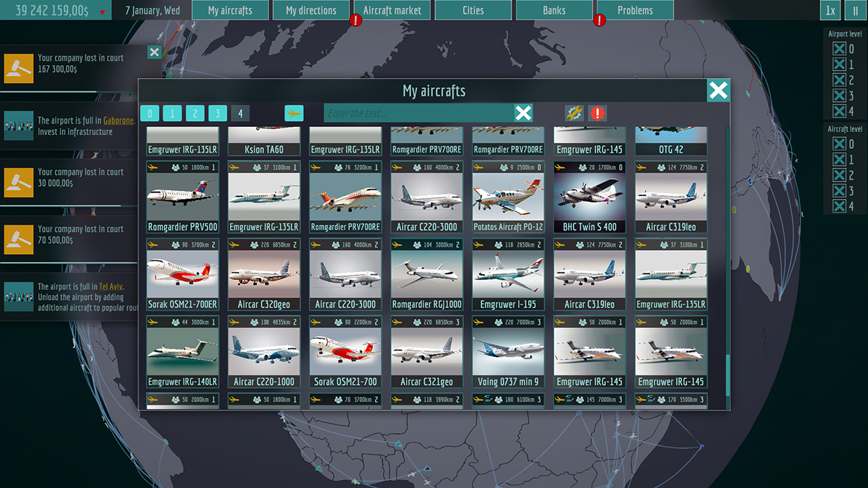Clear the search field using the X icon
Image resolution: width=868 pixels, height=488 pixels.
(x=523, y=113)
